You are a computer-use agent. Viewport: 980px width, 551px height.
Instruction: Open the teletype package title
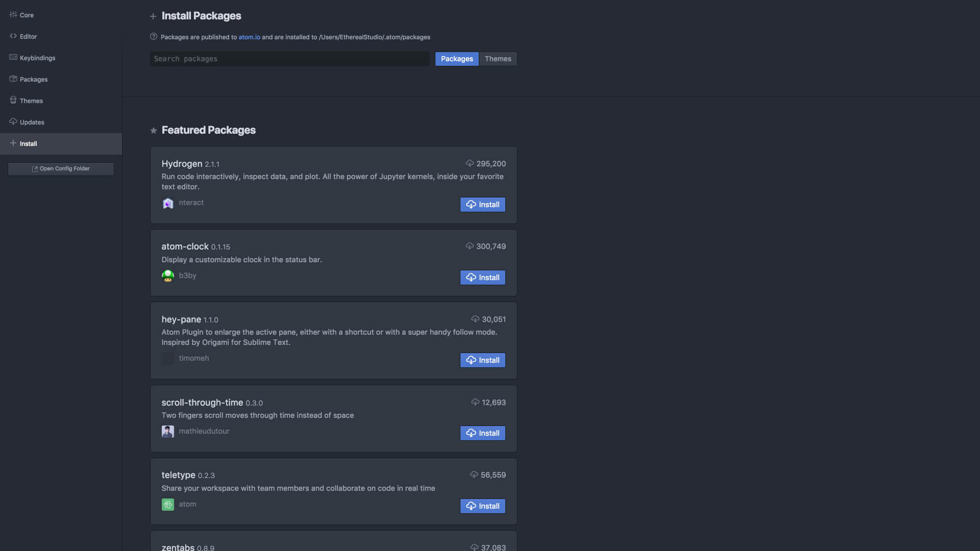click(178, 475)
